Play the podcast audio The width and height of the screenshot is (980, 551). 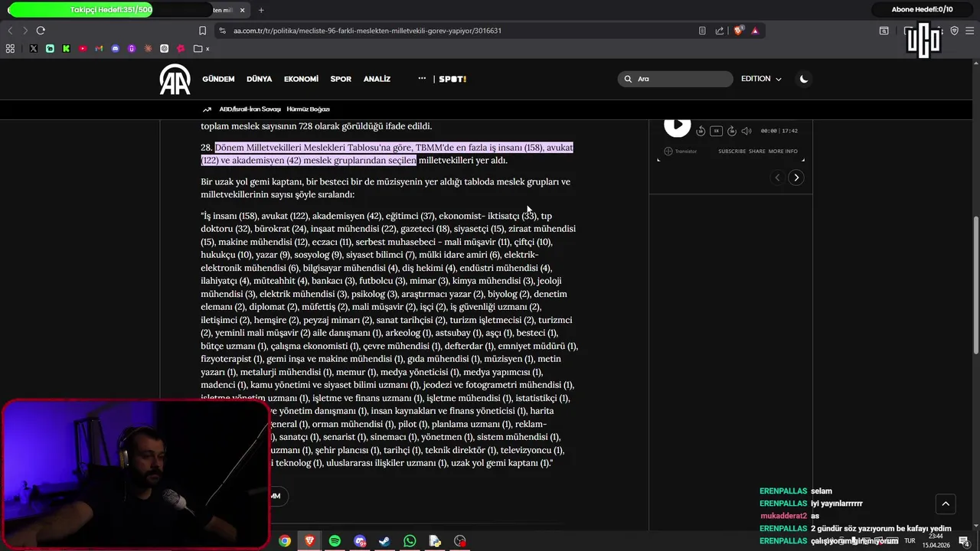[677, 125]
